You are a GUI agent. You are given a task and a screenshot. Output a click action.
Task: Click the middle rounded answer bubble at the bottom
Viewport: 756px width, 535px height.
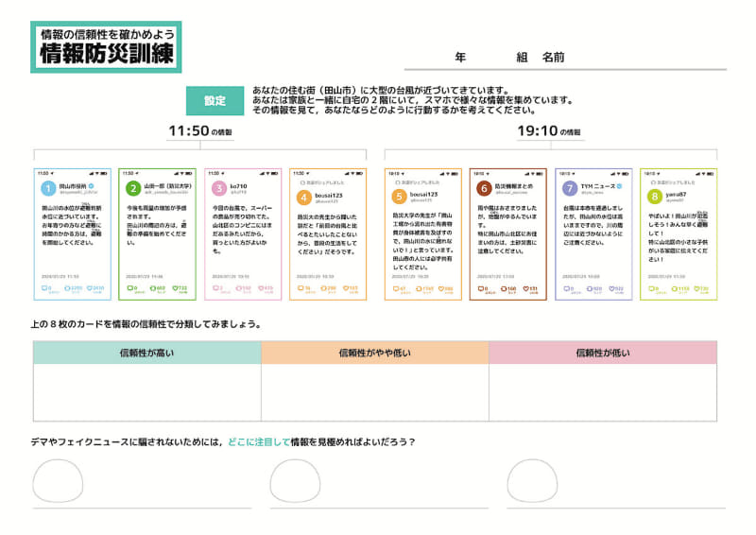[295, 480]
